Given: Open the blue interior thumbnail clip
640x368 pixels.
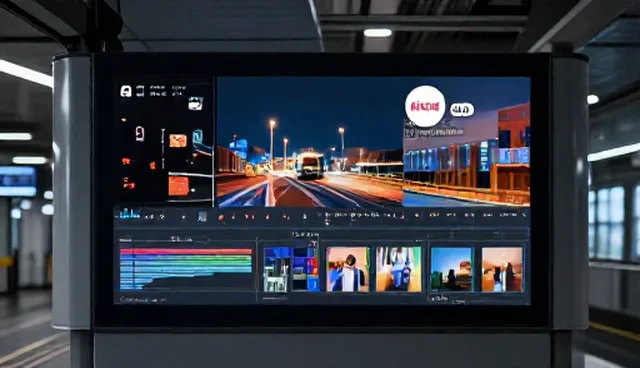Looking at the screenshot, I should click(291, 269).
